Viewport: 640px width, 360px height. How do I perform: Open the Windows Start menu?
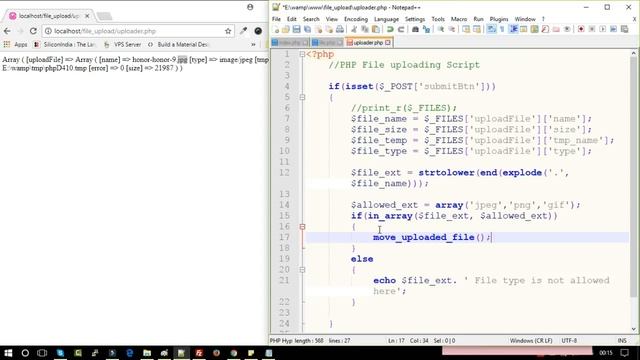point(8,353)
